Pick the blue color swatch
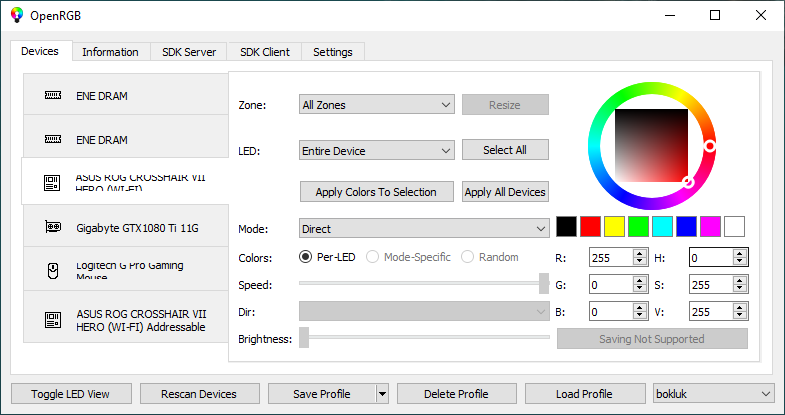This screenshot has height=415, width=785. point(686,227)
